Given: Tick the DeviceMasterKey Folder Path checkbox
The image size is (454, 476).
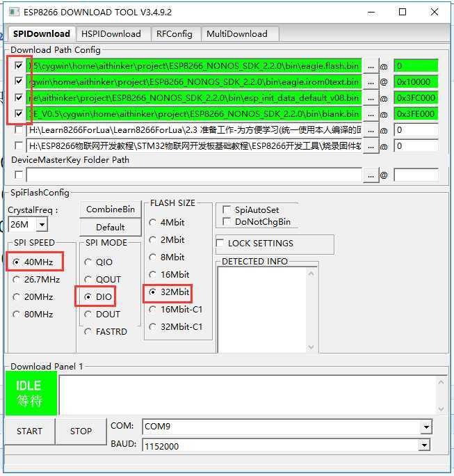Looking at the screenshot, I should coord(19,175).
